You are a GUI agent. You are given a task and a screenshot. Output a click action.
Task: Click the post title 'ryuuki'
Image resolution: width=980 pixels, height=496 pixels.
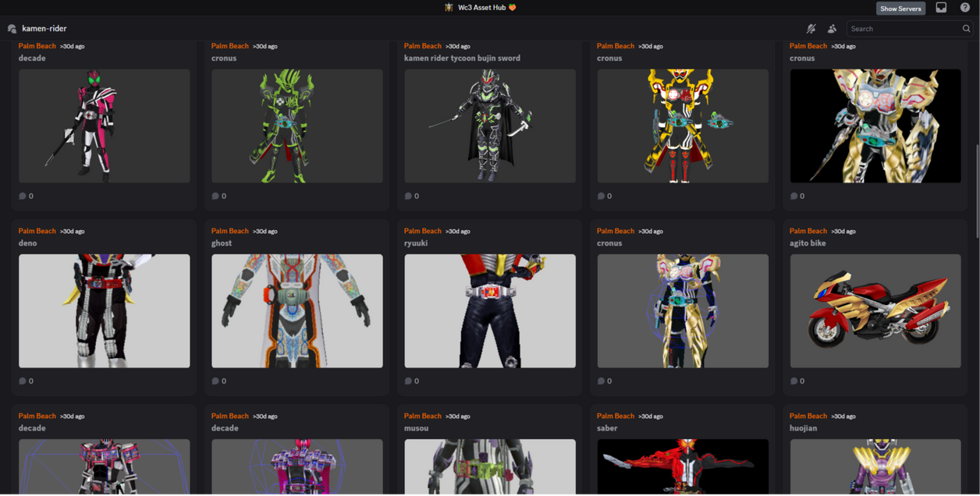click(416, 243)
